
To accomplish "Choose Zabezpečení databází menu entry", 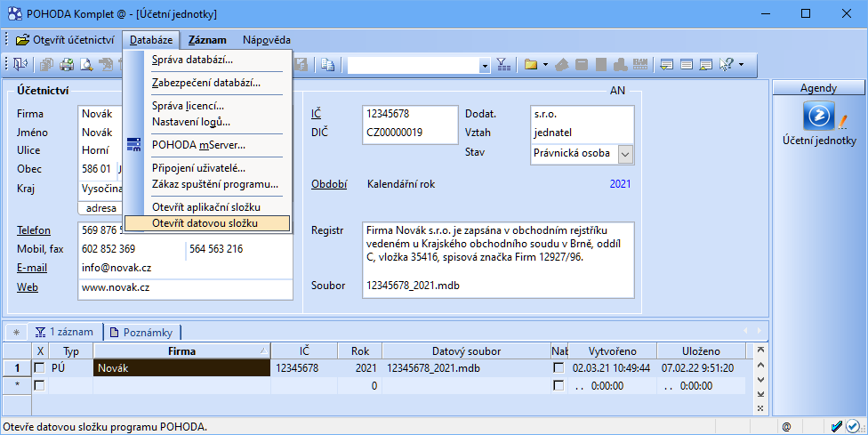I will pos(207,83).
